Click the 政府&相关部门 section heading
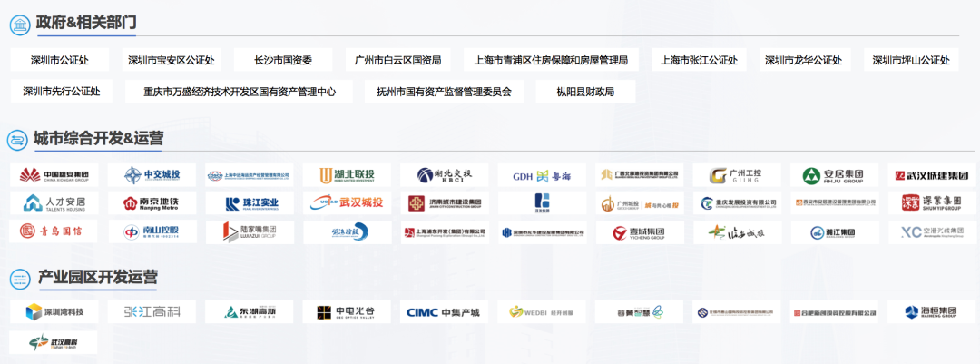This screenshot has height=364, width=980. [x=85, y=23]
